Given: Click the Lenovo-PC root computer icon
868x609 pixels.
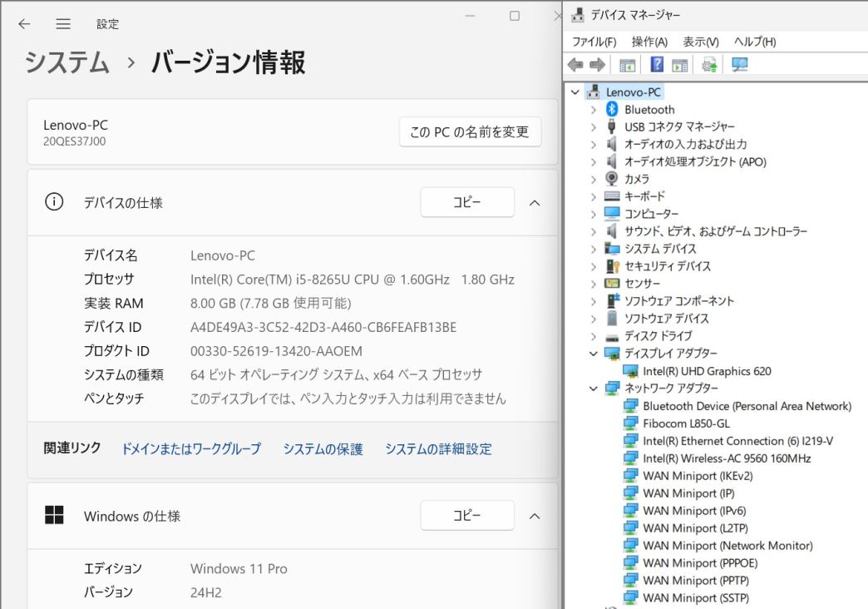Looking at the screenshot, I should [594, 92].
